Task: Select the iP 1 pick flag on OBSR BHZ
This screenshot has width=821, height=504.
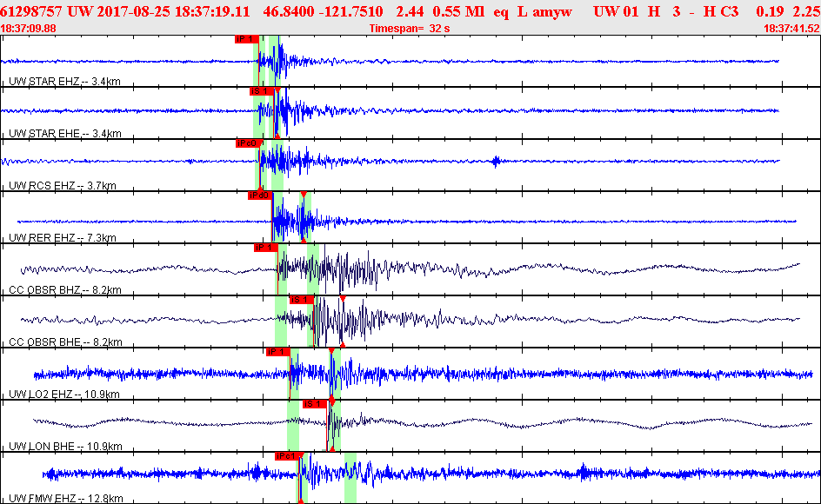Action: 265,248
